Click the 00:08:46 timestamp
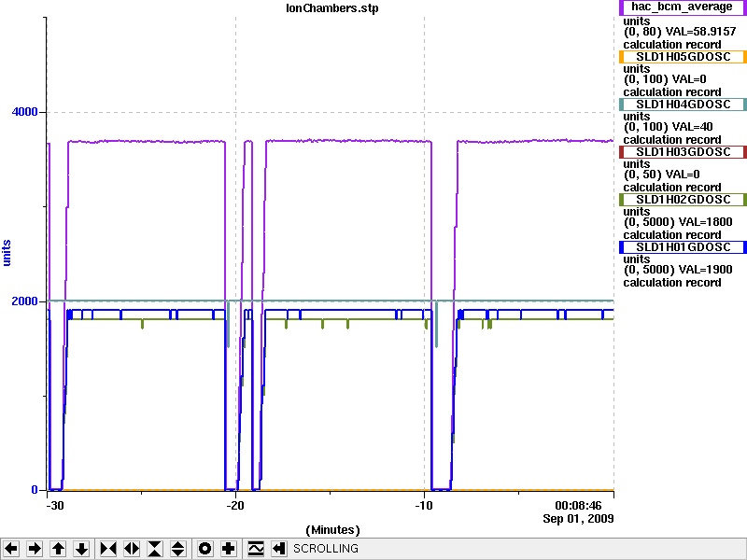The image size is (747, 560). pyautogui.click(x=578, y=506)
